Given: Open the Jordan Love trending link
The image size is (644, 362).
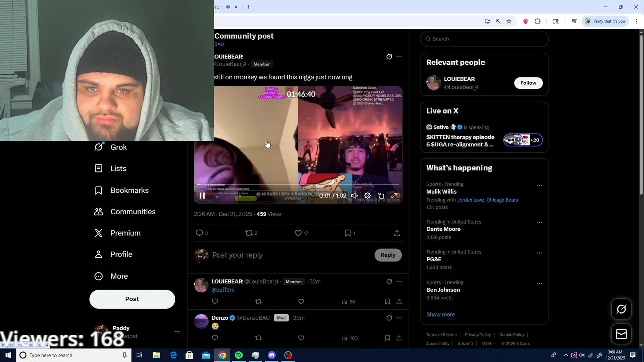Looking at the screenshot, I should [x=470, y=200].
